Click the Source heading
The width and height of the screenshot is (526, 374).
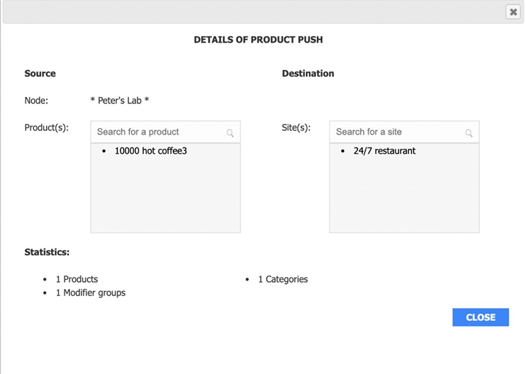[40, 73]
